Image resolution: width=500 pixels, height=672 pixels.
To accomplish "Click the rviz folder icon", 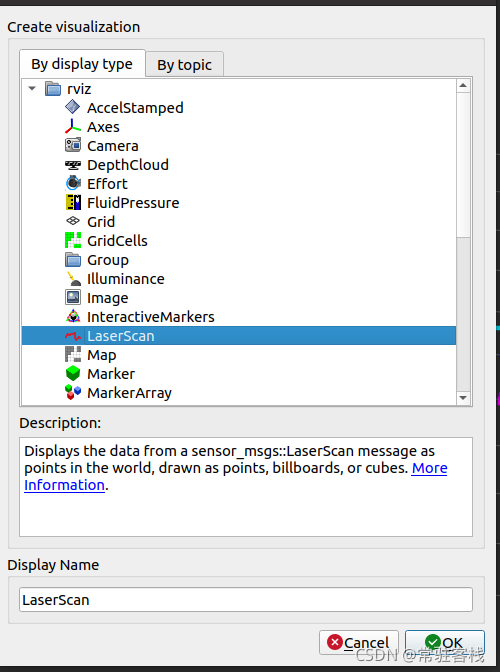I will [x=53, y=89].
